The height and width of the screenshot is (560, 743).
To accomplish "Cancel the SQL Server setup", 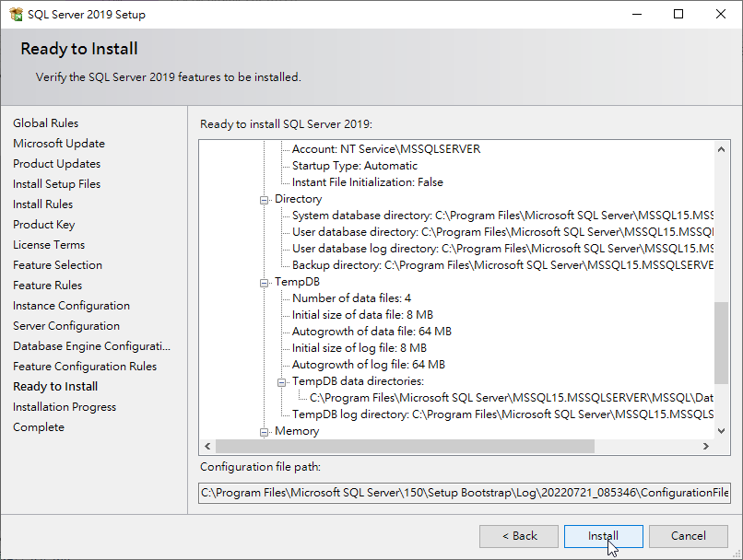I will coord(688,536).
